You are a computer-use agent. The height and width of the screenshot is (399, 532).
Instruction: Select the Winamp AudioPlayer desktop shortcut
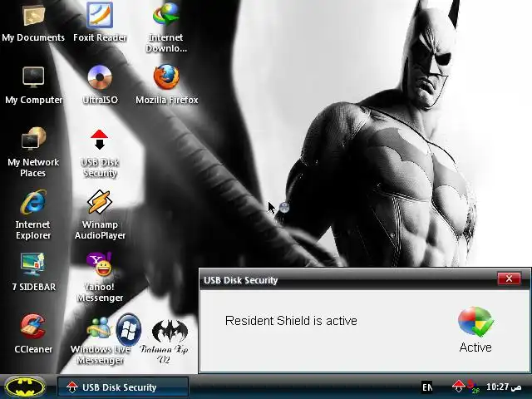[100, 214]
